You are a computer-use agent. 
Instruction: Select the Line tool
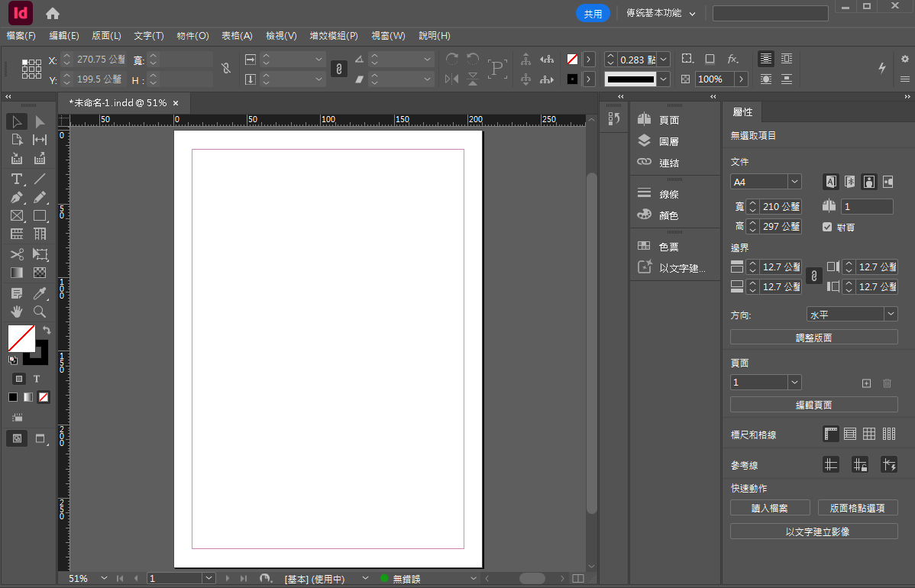[40, 179]
